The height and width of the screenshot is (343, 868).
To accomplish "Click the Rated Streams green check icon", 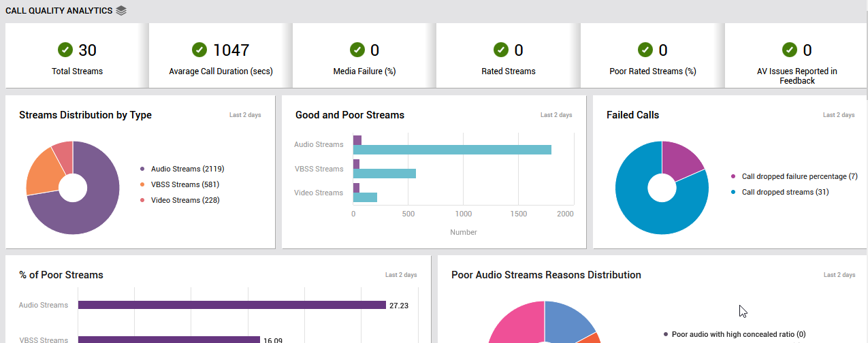I will (501, 50).
